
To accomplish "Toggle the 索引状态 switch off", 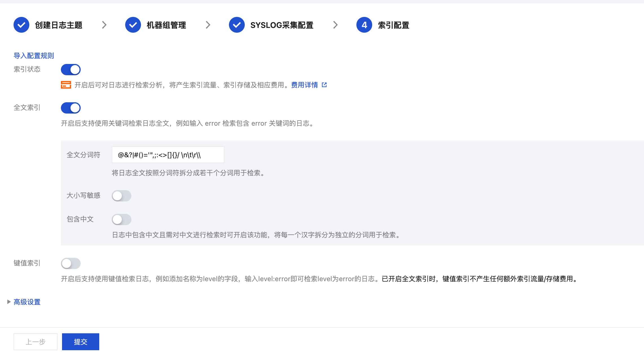I will (71, 70).
